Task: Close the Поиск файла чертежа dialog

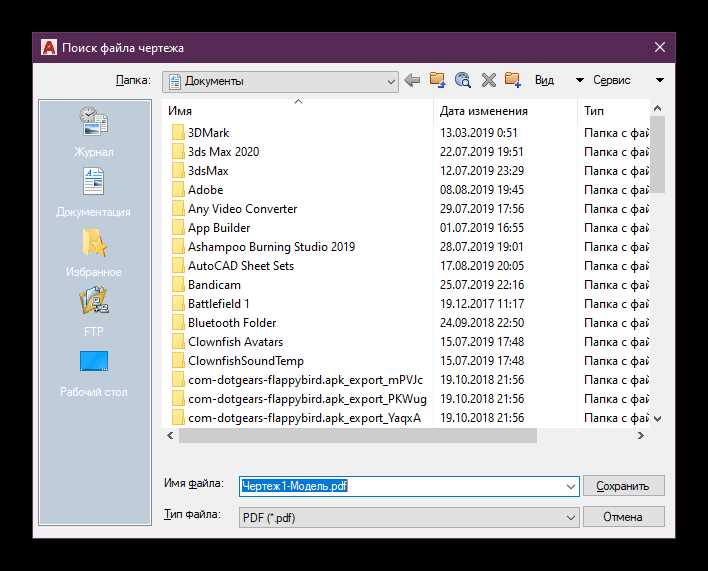Action: (660, 47)
